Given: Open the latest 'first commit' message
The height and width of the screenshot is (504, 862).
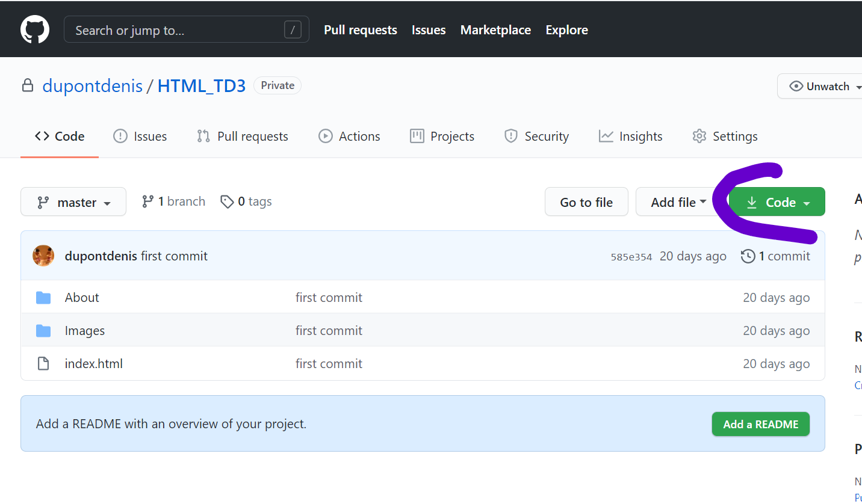Looking at the screenshot, I should pos(174,256).
